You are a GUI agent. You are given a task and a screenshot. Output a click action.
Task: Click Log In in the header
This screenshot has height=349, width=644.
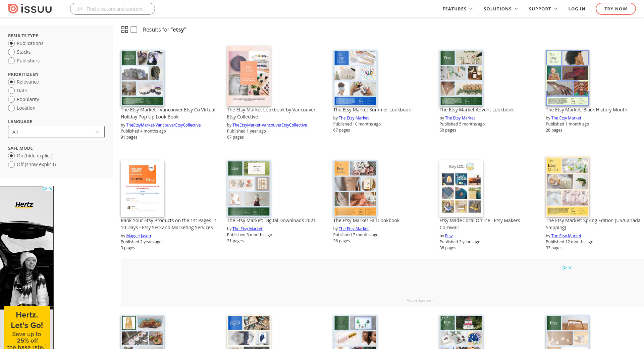tap(577, 9)
